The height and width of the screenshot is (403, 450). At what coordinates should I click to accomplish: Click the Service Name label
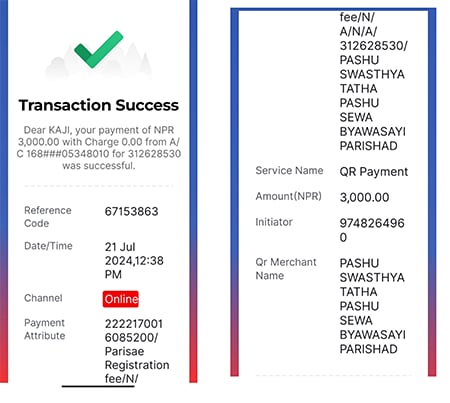point(289,170)
